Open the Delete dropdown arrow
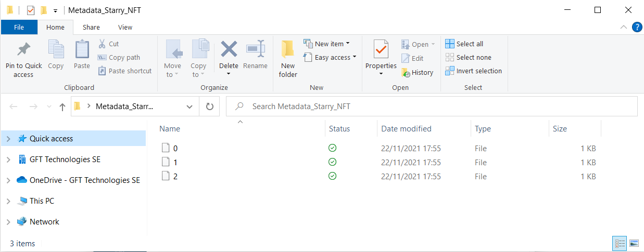Screen dimensions: 644x252 (x=229, y=74)
